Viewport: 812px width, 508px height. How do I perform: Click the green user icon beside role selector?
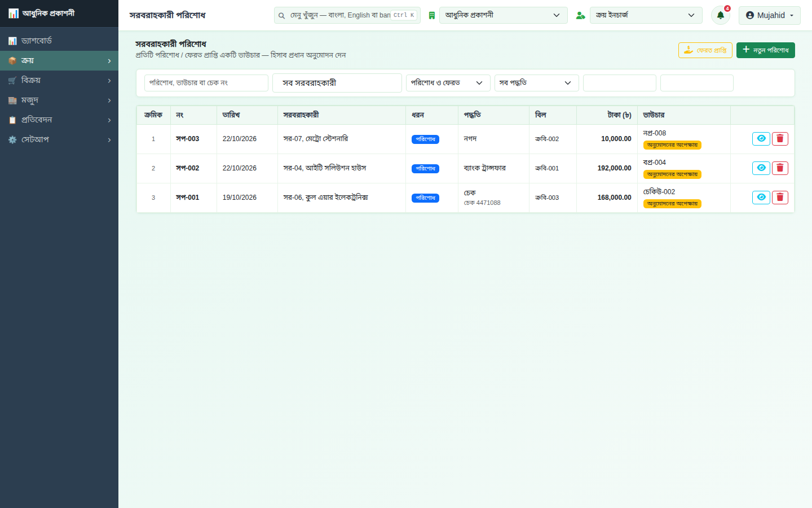(x=580, y=15)
